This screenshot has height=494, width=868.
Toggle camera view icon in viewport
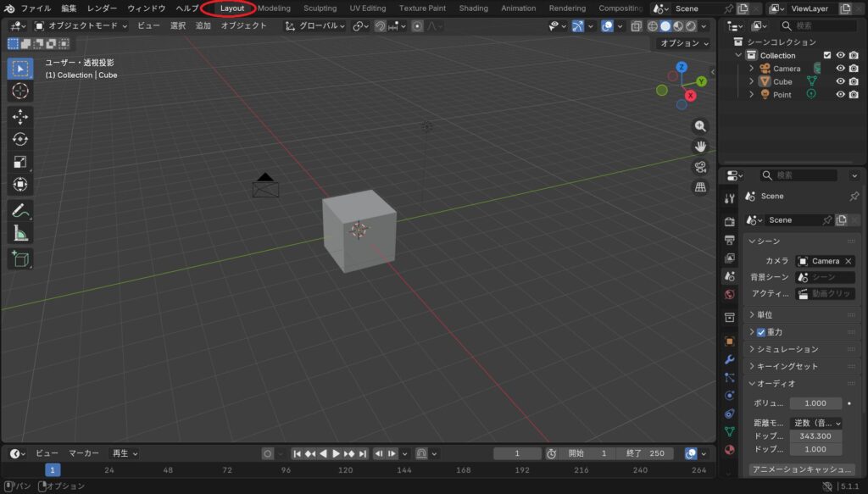(x=700, y=166)
